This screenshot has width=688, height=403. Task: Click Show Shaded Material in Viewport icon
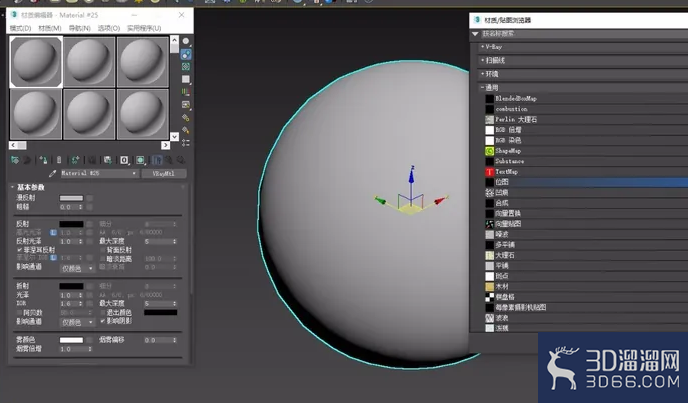point(140,160)
